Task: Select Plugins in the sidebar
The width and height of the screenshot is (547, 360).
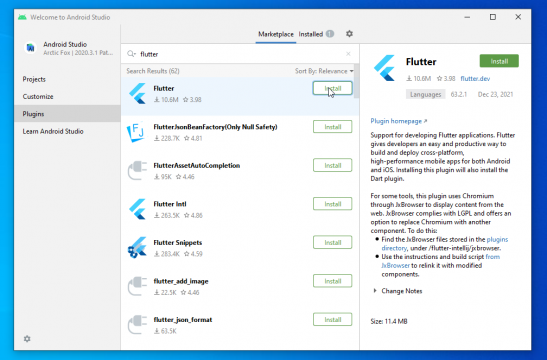Action: click(x=67, y=114)
